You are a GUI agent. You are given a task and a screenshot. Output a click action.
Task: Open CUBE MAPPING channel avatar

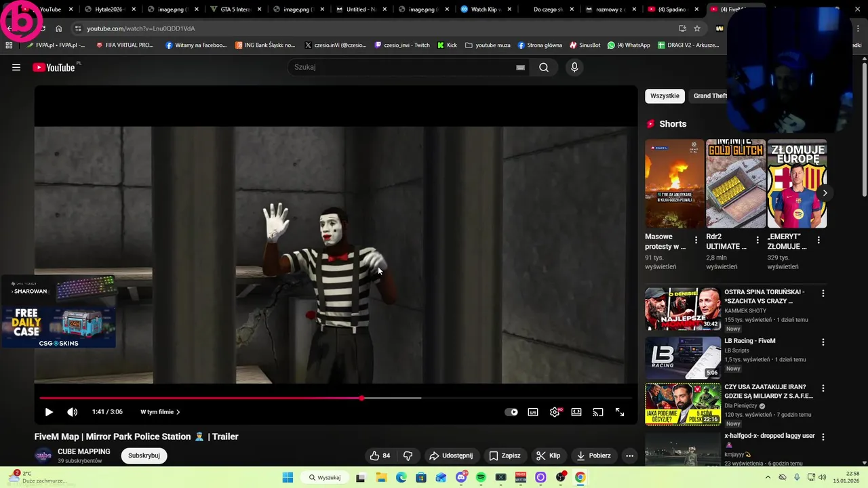tap(43, 455)
